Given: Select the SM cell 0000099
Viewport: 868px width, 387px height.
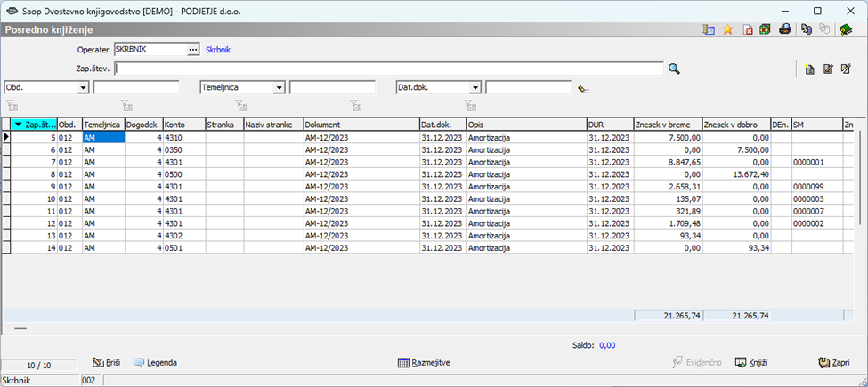Looking at the screenshot, I should click(x=816, y=186).
